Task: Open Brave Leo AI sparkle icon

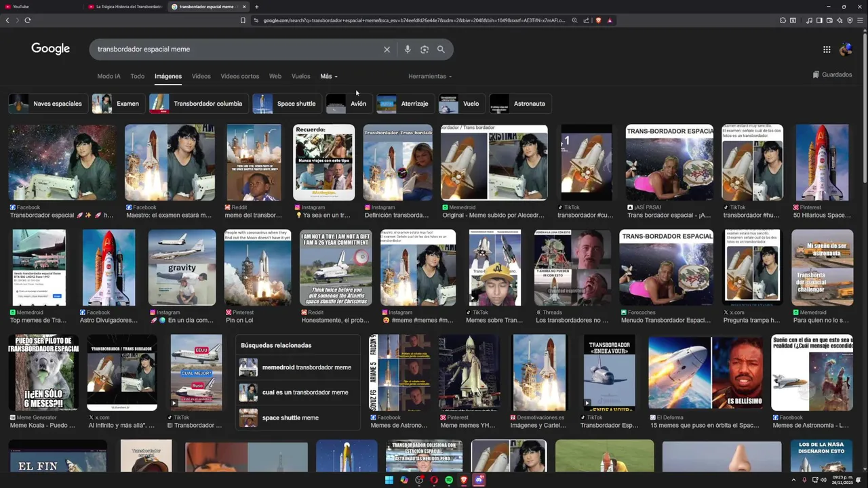Action: click(x=840, y=20)
